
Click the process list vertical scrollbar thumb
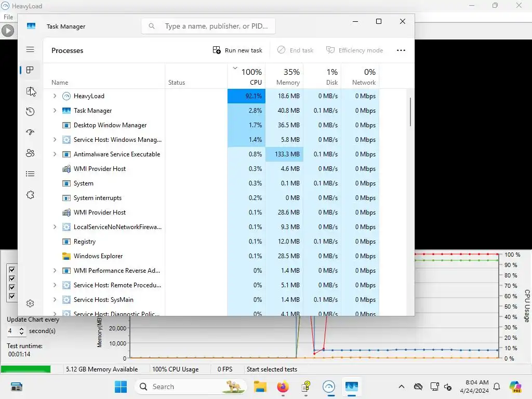click(x=410, y=112)
